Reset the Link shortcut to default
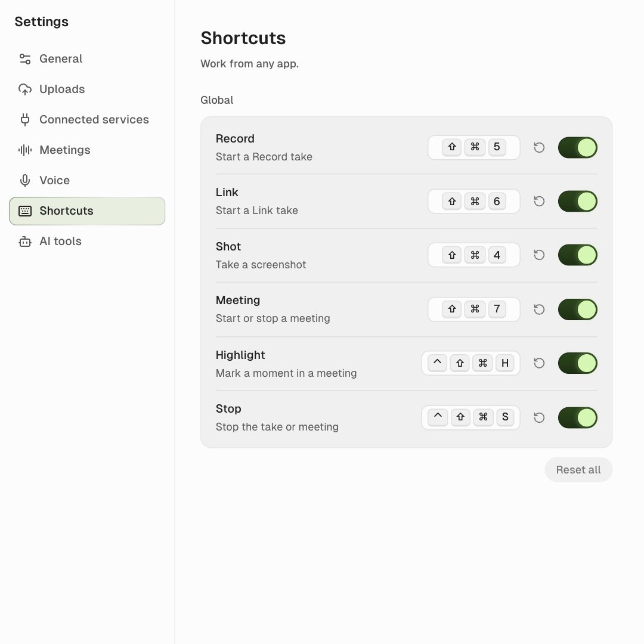The height and width of the screenshot is (644, 644). click(539, 202)
